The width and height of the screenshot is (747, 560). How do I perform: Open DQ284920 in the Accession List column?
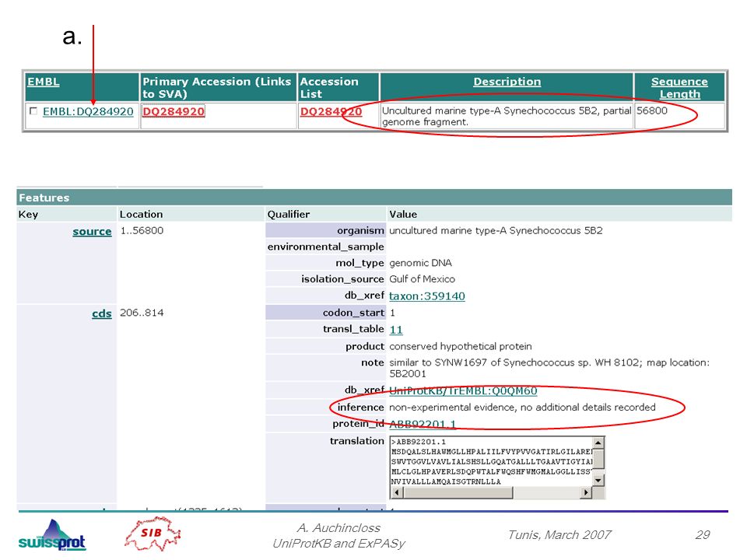[331, 111]
